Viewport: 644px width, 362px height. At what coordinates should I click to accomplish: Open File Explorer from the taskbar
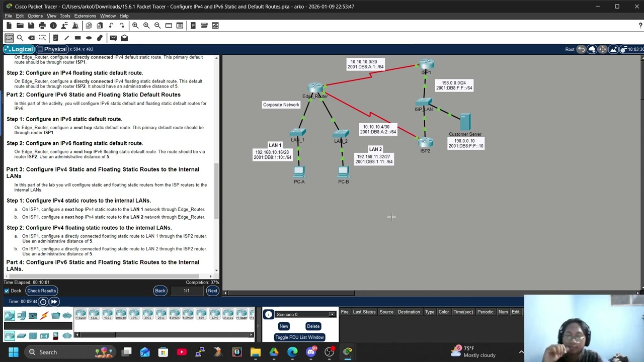[255, 352]
